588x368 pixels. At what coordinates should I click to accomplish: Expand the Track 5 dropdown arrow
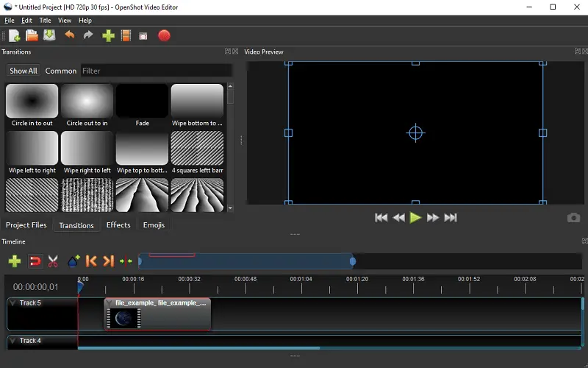tap(12, 303)
